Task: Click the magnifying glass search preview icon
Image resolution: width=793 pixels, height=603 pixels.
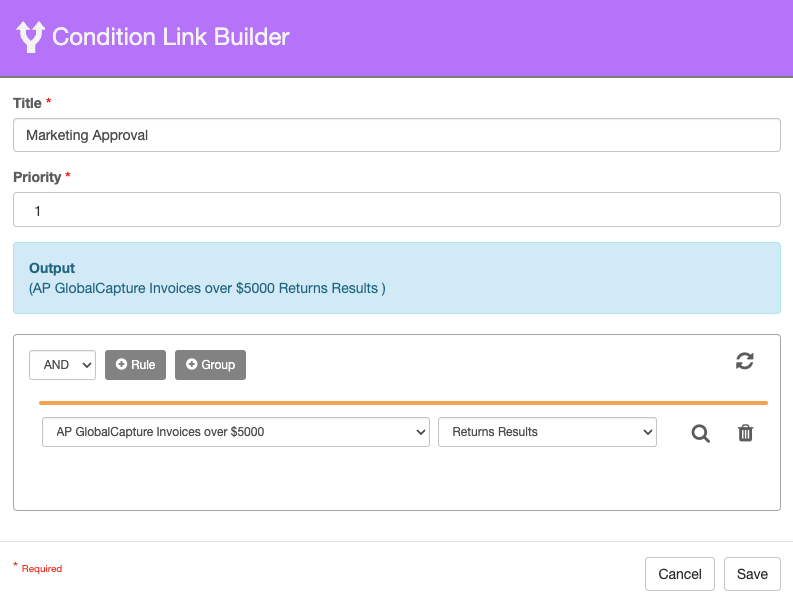Action: [700, 433]
